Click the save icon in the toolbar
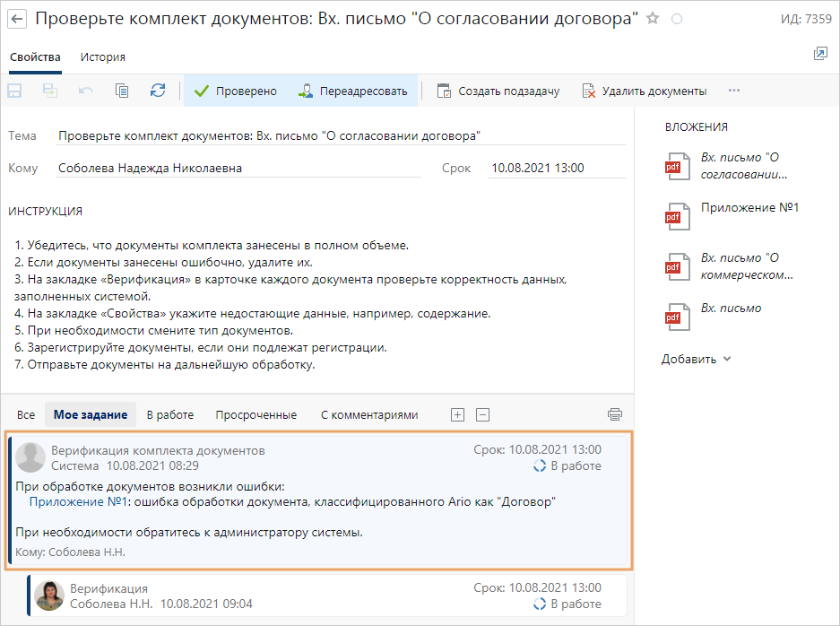 13,90
